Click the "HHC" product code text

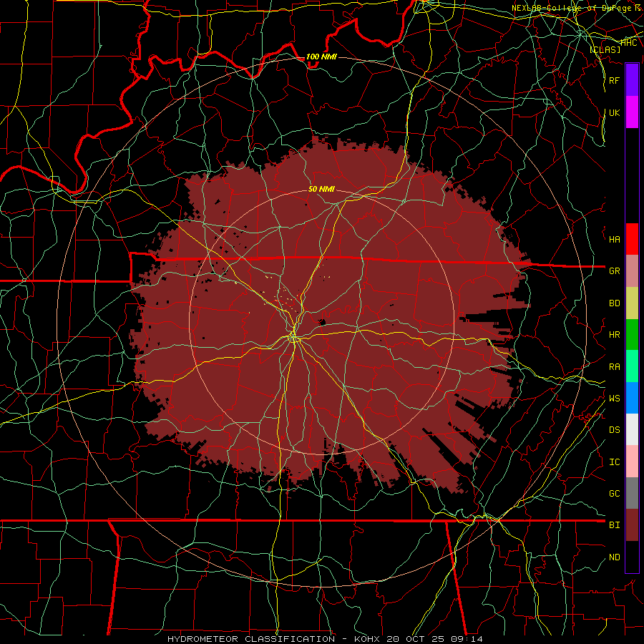[629, 43]
